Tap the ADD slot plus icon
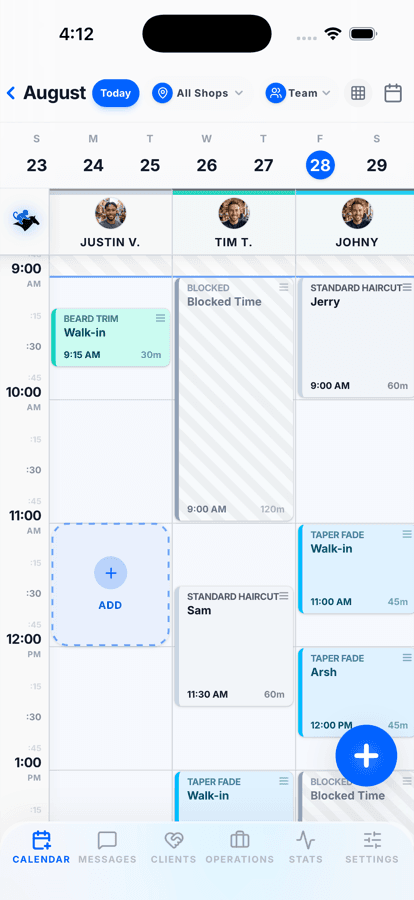The height and width of the screenshot is (900, 414). tap(110, 572)
